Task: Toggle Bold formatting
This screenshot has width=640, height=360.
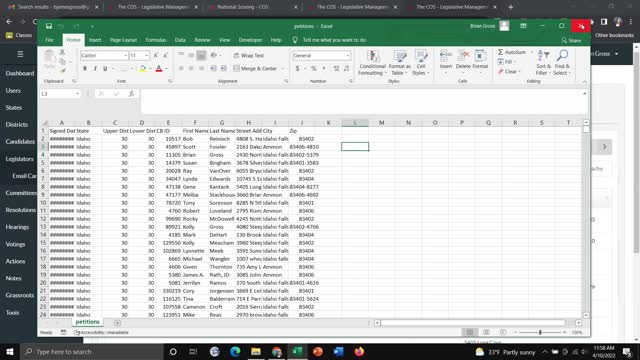Action: (85, 69)
